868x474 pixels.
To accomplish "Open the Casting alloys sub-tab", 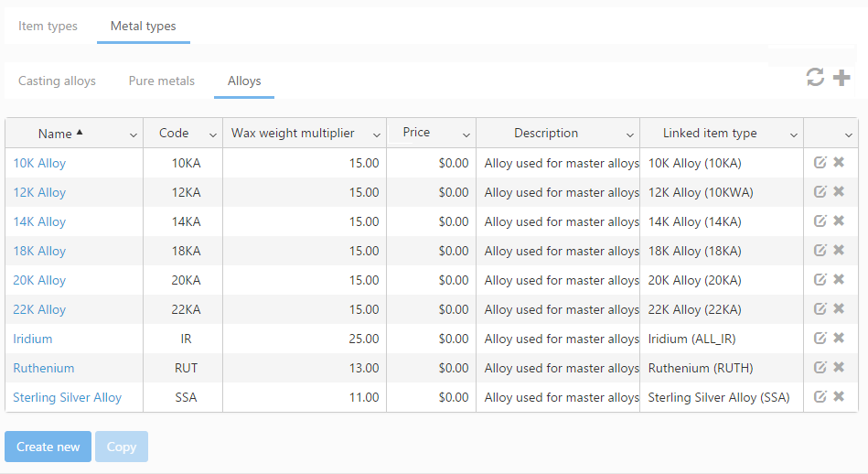I will click(57, 81).
